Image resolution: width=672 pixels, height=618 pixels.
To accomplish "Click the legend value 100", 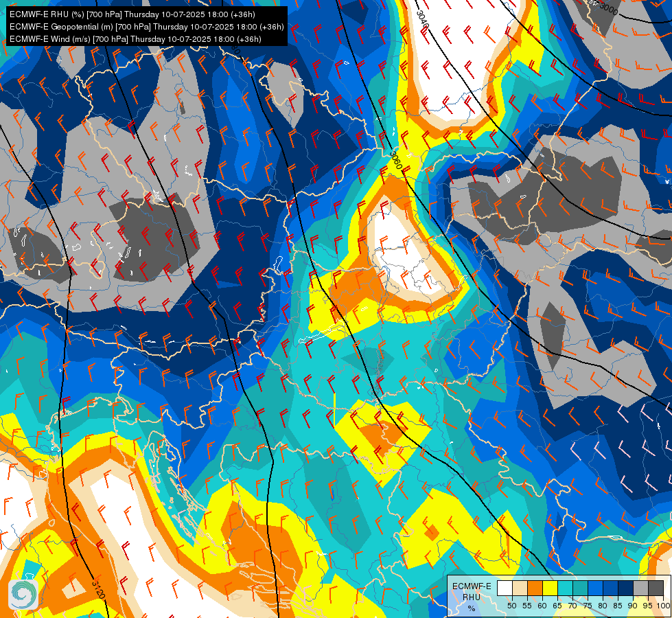I will pyautogui.click(x=664, y=606).
